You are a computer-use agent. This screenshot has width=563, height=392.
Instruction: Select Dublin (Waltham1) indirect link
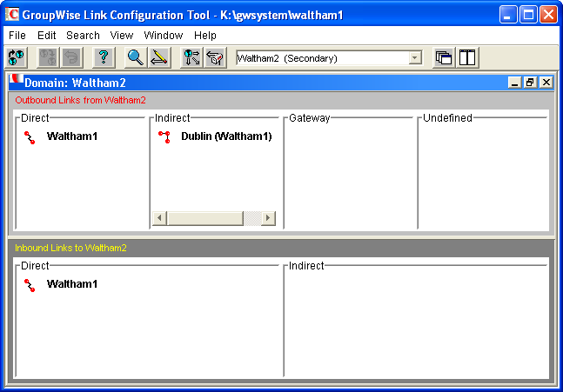point(226,136)
